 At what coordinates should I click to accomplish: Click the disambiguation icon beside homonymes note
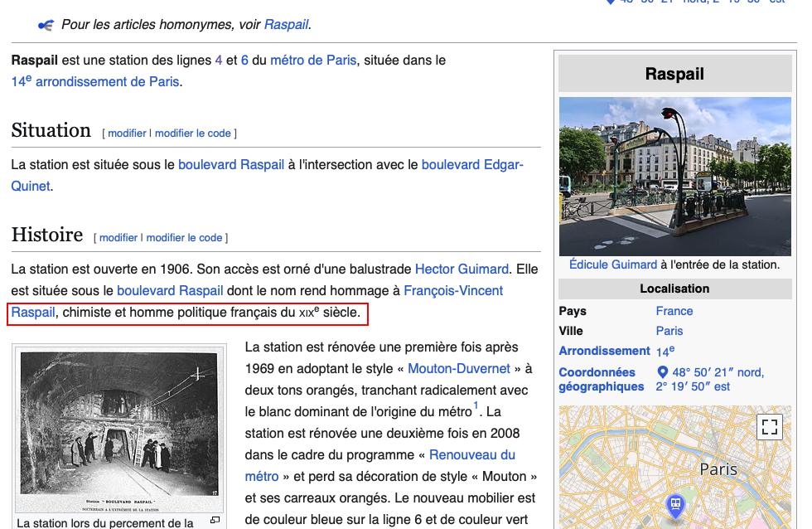pyautogui.click(x=46, y=25)
